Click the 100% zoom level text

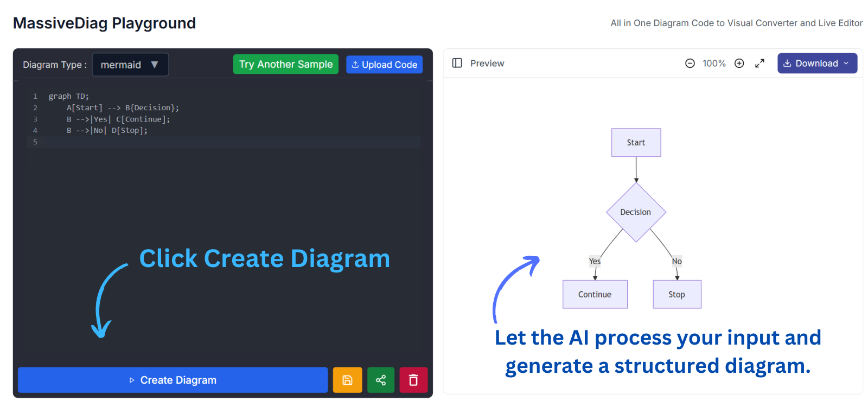point(714,63)
